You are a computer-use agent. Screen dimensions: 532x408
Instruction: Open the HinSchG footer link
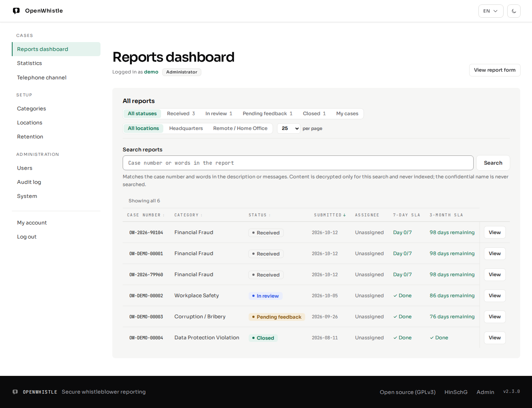click(456, 392)
